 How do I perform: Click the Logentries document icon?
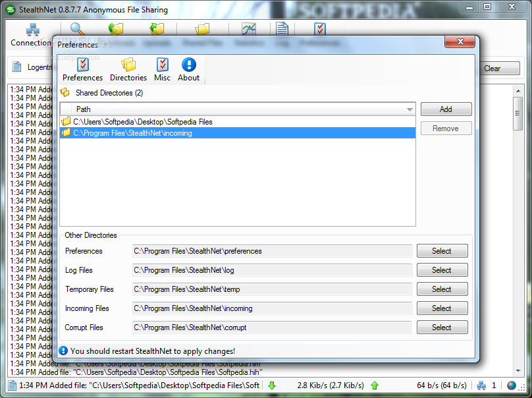point(16,67)
